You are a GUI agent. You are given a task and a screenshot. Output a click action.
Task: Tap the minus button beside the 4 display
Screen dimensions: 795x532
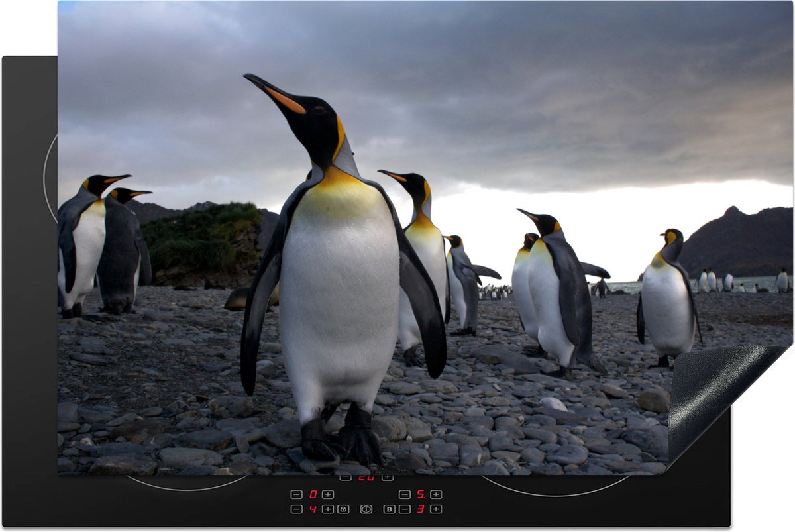click(x=296, y=509)
